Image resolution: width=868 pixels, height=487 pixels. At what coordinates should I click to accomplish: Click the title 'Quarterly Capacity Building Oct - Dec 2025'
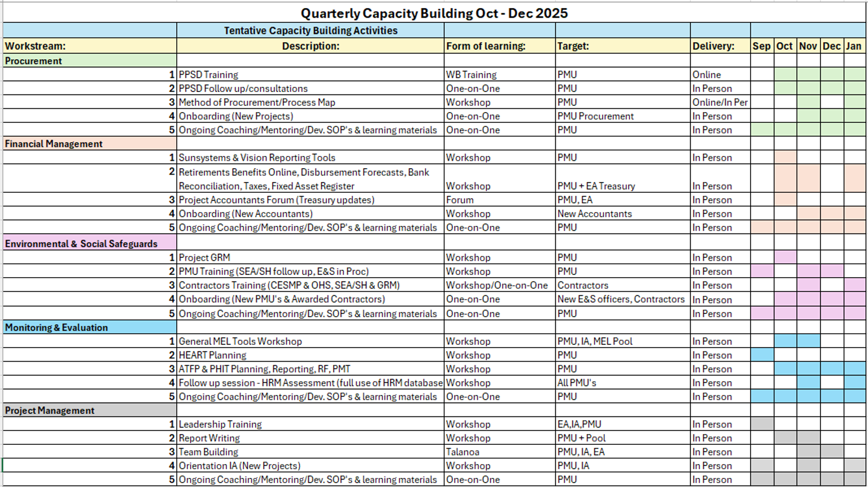(x=433, y=13)
